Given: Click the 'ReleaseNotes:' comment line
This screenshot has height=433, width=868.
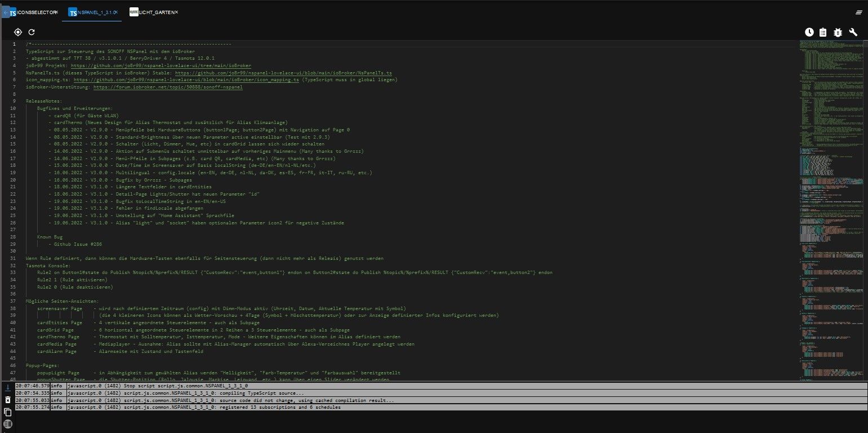Looking at the screenshot, I should point(45,101).
